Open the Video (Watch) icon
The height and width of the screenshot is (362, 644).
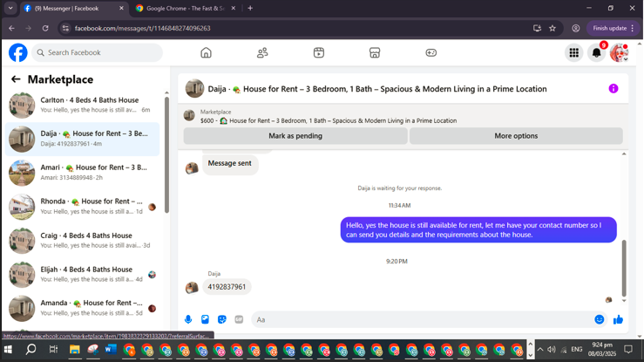pos(319,52)
